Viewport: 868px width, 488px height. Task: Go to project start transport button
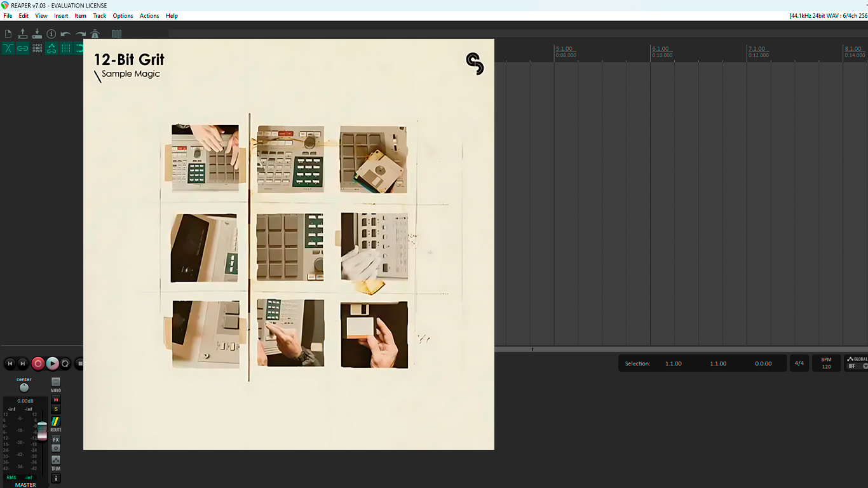tap(10, 363)
